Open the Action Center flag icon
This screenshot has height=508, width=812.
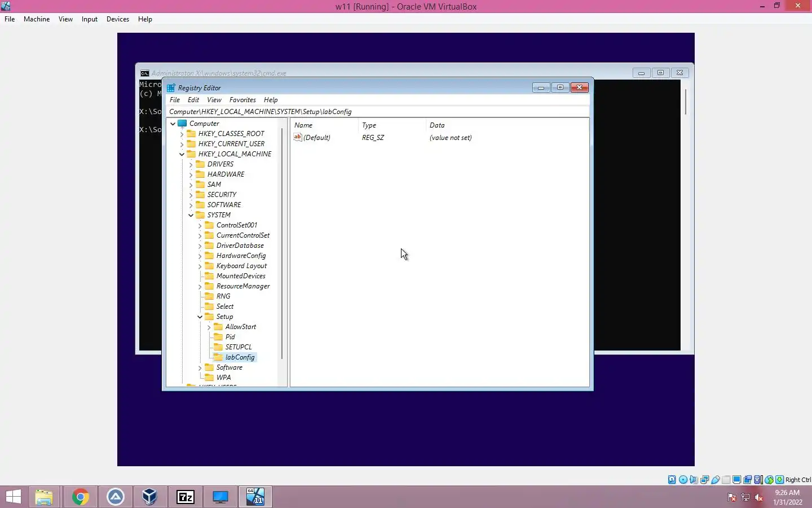pos(732,497)
